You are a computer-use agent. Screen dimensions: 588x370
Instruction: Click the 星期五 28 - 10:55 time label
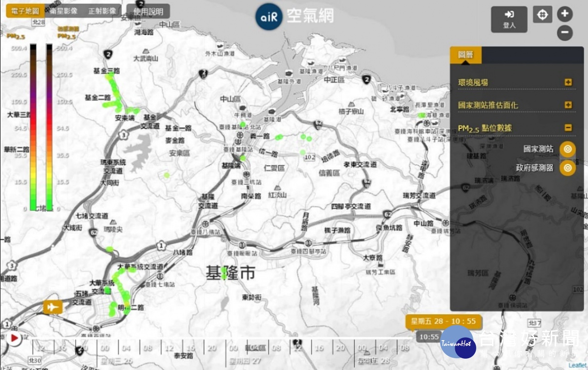[443, 321]
